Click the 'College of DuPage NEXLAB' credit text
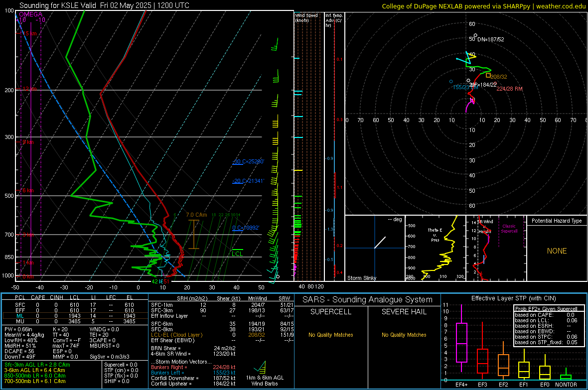The width and height of the screenshot is (588, 390). 423,6
